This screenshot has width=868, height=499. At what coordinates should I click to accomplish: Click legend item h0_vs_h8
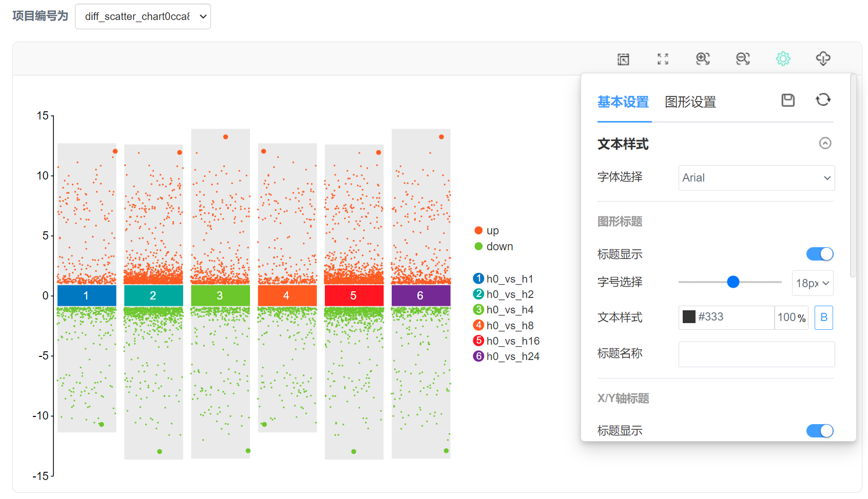[503, 325]
